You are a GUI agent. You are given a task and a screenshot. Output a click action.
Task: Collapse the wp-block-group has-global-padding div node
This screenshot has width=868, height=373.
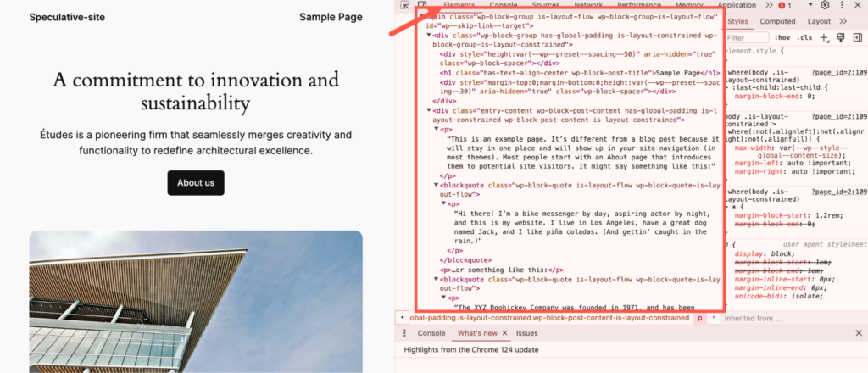pyautogui.click(x=428, y=36)
